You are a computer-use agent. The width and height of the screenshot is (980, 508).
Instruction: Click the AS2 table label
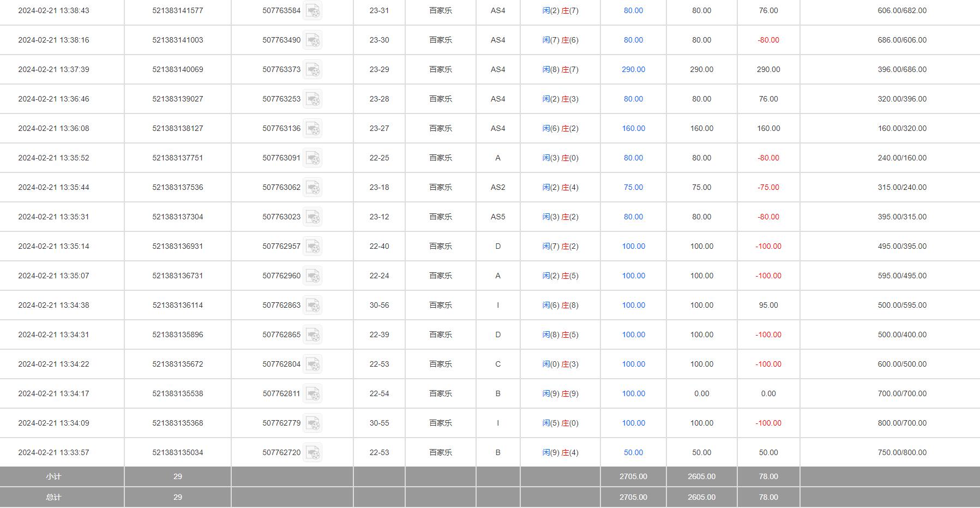pos(498,187)
